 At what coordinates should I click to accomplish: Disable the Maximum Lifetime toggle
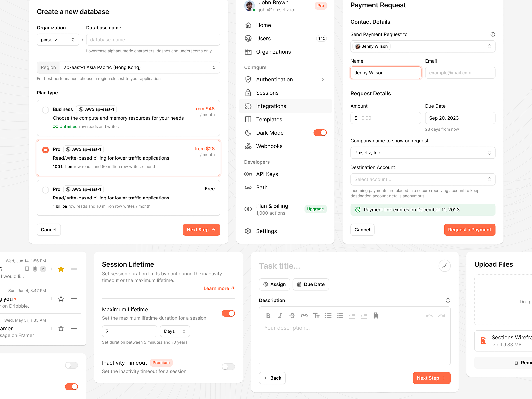(x=228, y=313)
